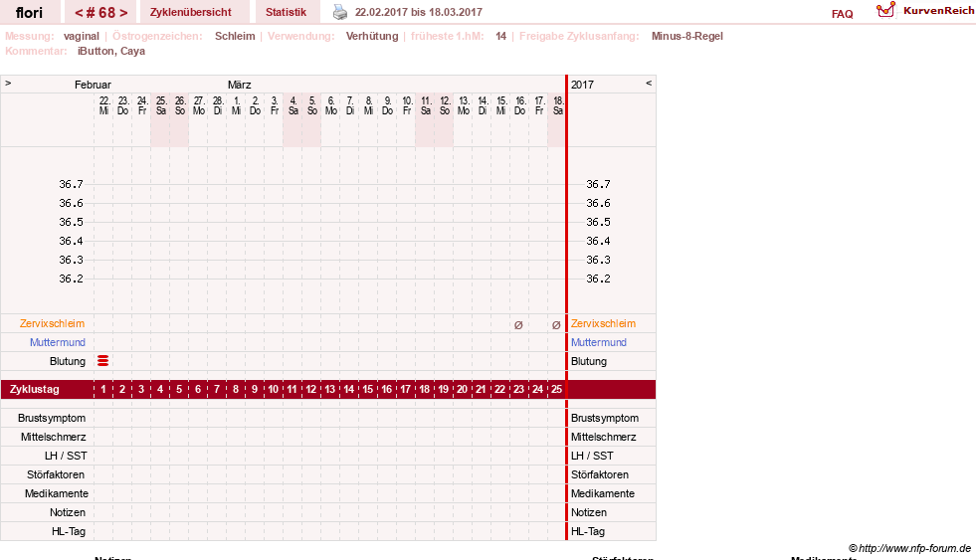Collapse right panel with '<' chevron
This screenshot has height=560, width=976.
649,83
